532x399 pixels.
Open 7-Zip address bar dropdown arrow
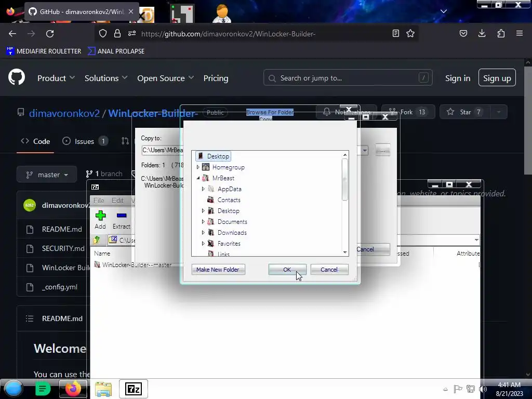(476, 240)
